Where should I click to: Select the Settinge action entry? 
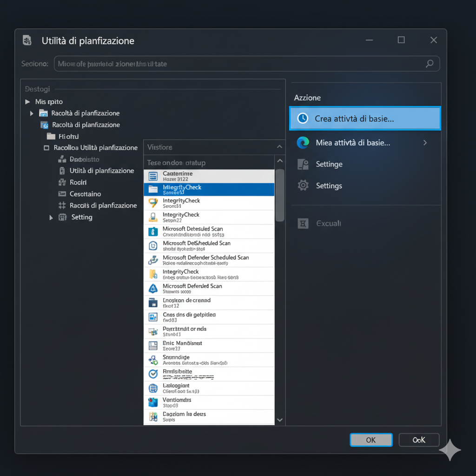[329, 164]
